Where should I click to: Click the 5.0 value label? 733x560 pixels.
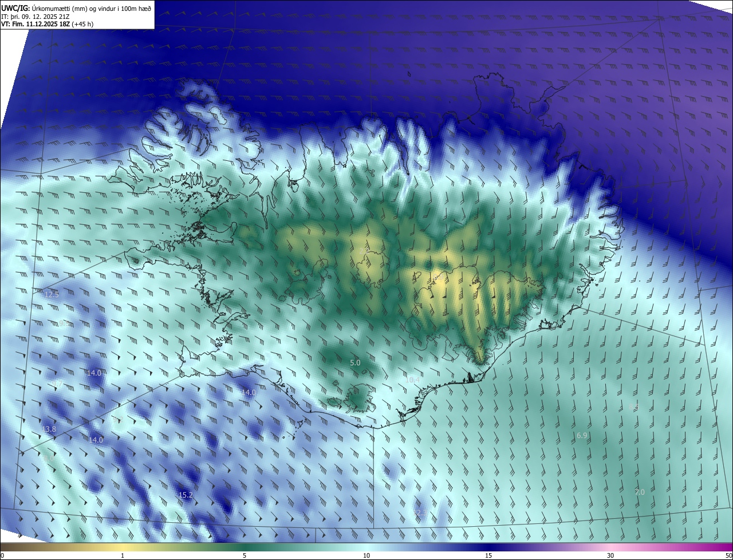(x=355, y=362)
